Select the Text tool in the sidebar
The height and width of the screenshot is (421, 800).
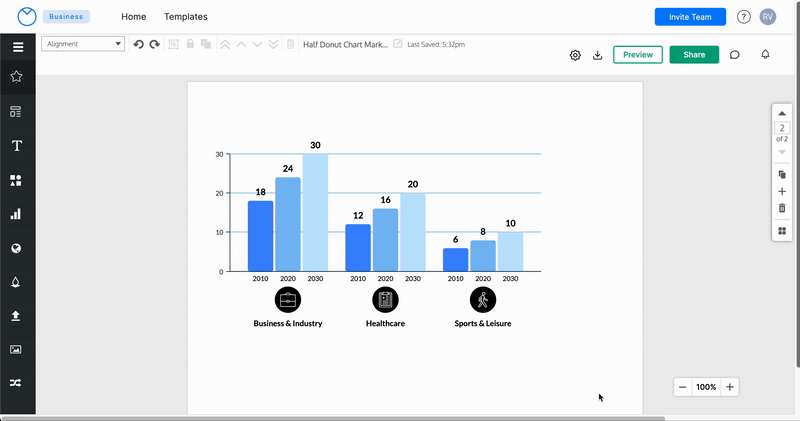(17, 146)
